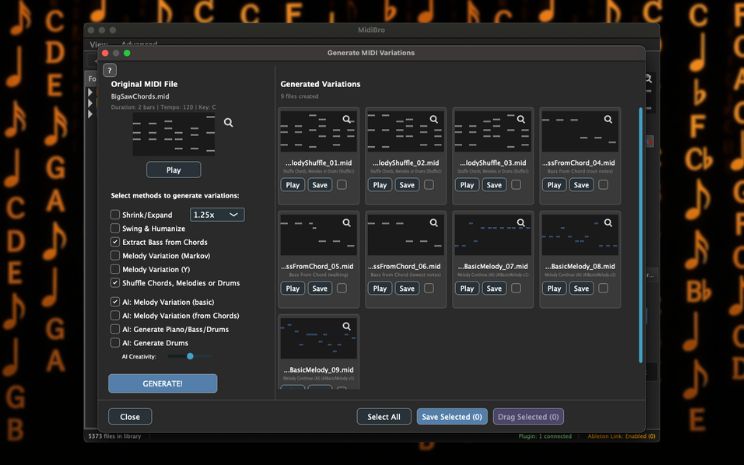
Task: Magnify the lodyShuffle_03.mid preview
Action: coord(521,119)
